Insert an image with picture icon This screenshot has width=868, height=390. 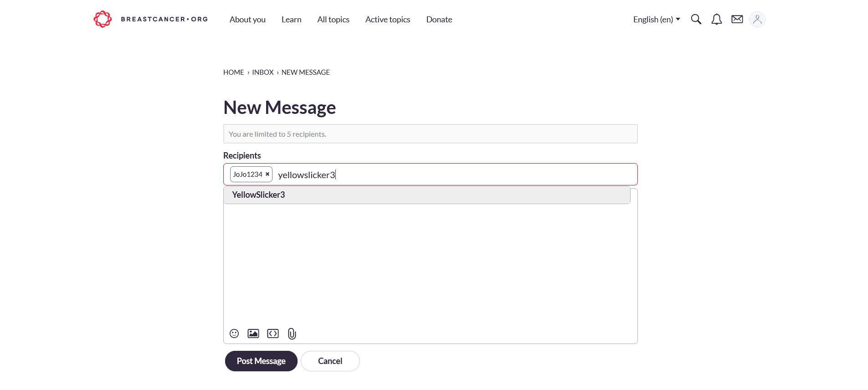coord(253,334)
